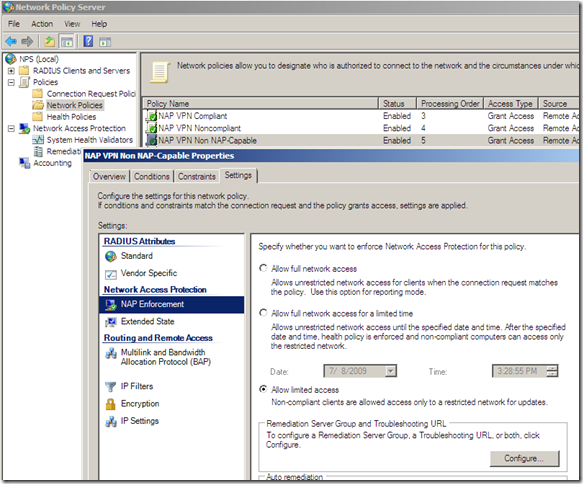Click the Standard RADIUS attributes globe icon
583x484 pixels.
[x=111, y=256]
